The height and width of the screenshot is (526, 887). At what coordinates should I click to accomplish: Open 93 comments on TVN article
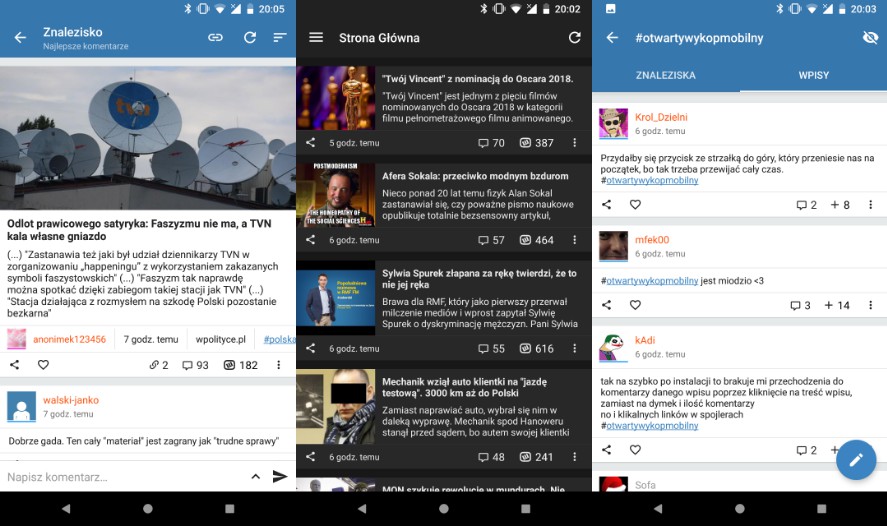195,365
